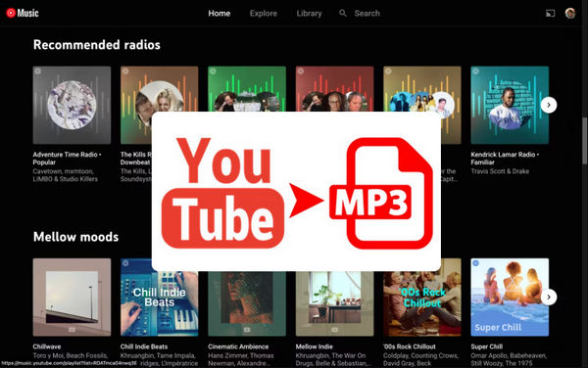Image resolution: width=588 pixels, height=368 pixels.
Task: Open the Mellow Indie cover
Action: [x=334, y=304]
